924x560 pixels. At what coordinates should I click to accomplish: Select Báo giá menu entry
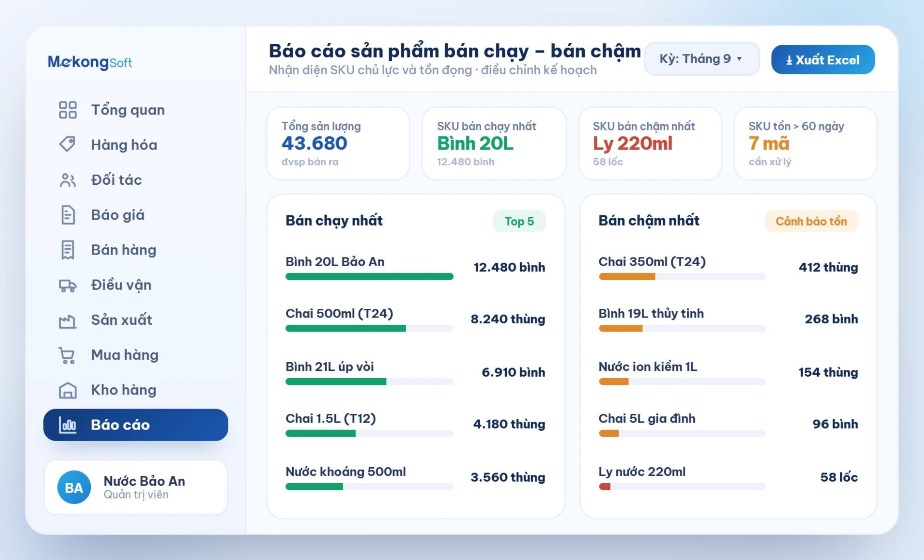coord(136,215)
